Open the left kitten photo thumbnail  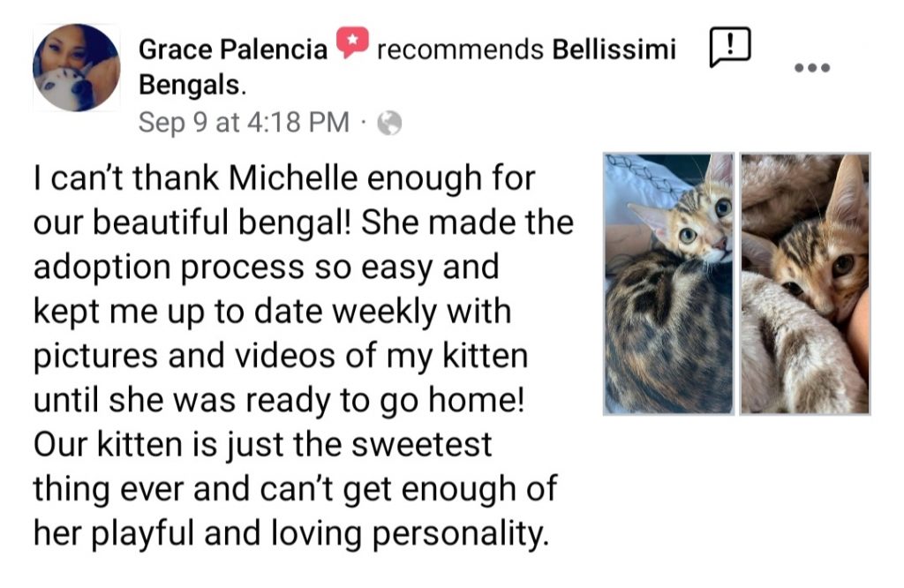point(668,283)
